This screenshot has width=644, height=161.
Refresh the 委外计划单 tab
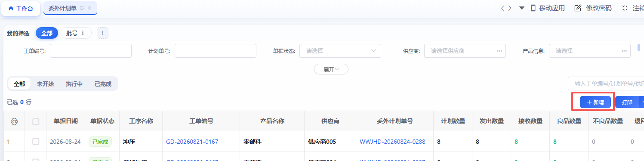(82, 8)
